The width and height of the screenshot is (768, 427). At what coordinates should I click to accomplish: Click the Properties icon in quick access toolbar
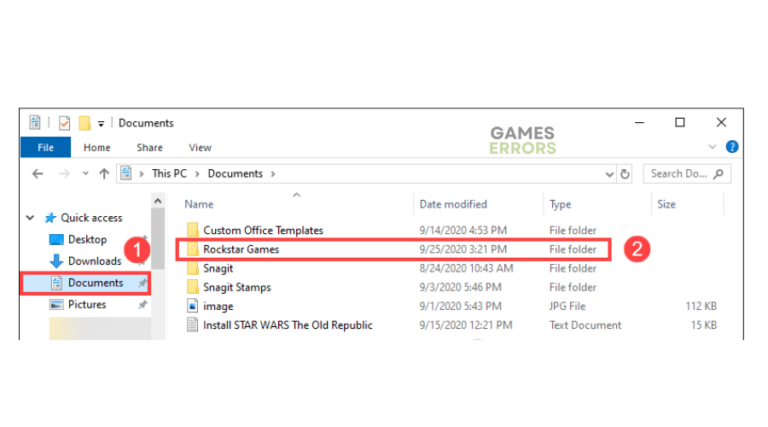pyautogui.click(x=64, y=123)
